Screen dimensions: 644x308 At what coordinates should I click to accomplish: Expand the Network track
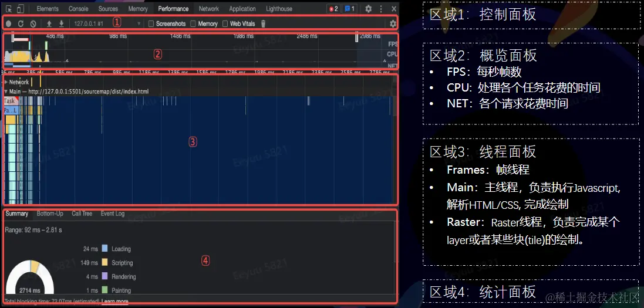pos(6,82)
